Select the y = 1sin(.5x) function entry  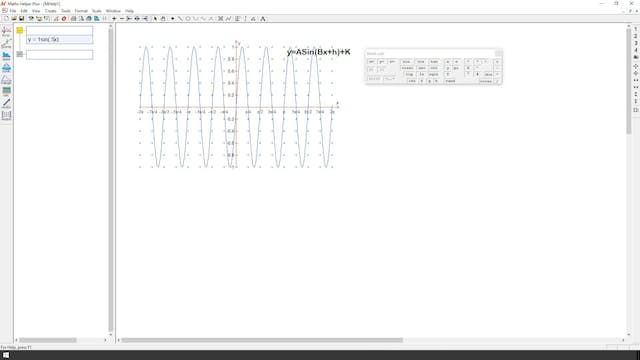pyautogui.click(x=60, y=40)
